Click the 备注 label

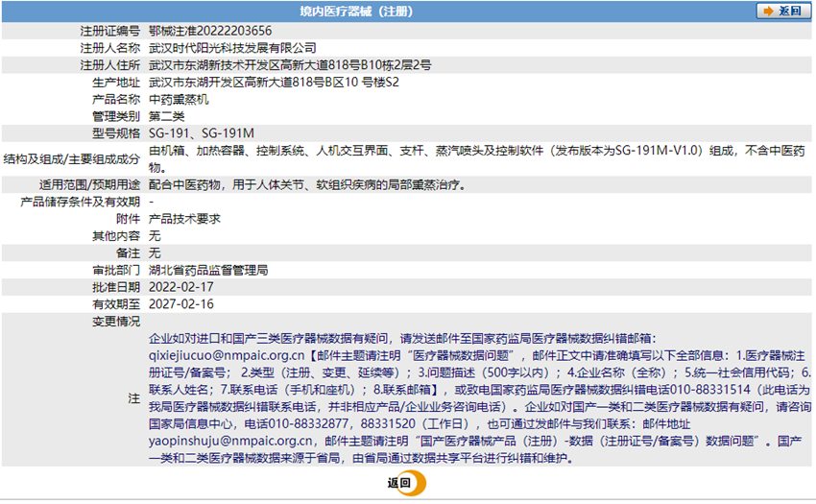coord(128,253)
